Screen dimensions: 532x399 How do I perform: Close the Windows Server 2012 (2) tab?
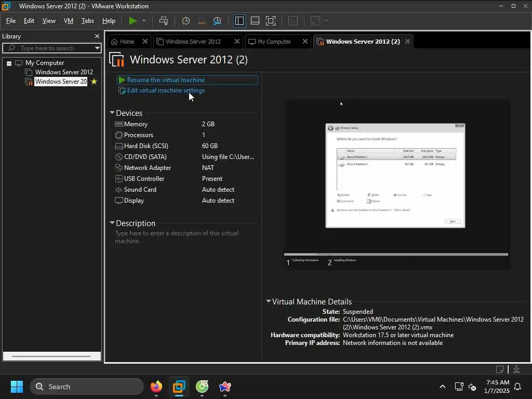pos(407,42)
